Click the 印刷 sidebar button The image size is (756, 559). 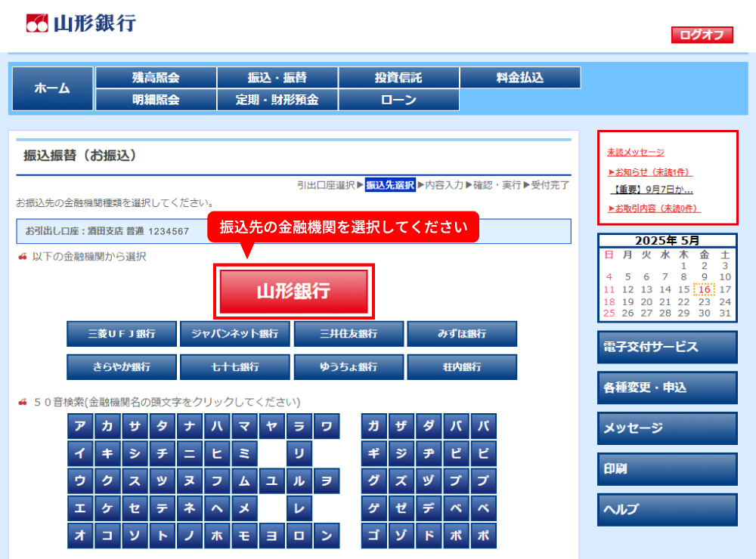pos(668,469)
